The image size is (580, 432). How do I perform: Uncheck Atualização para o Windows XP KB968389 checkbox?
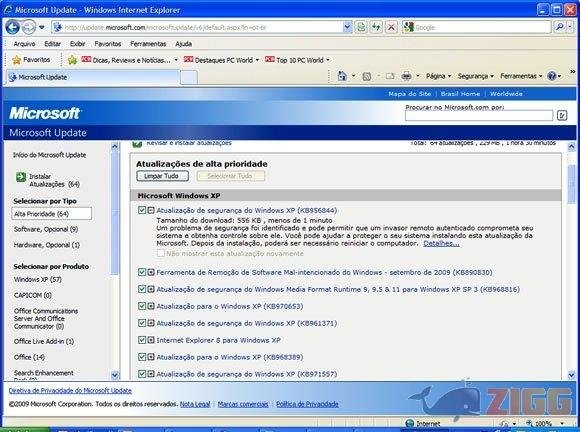click(x=142, y=357)
